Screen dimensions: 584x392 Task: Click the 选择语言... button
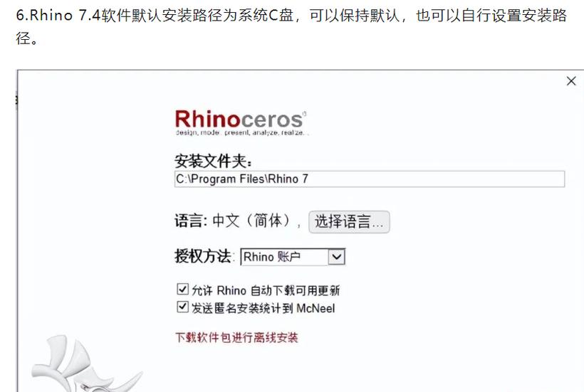(349, 222)
